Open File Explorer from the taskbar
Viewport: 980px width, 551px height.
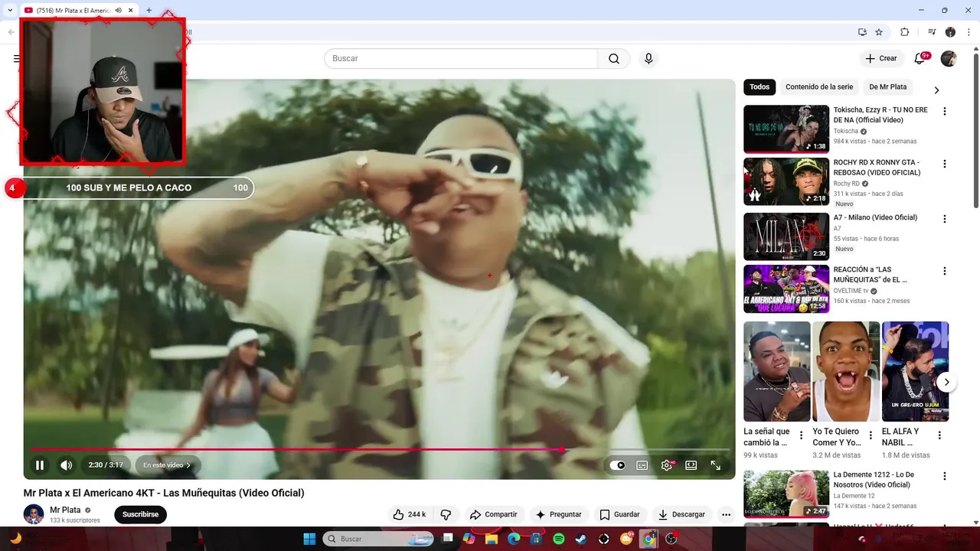point(492,539)
